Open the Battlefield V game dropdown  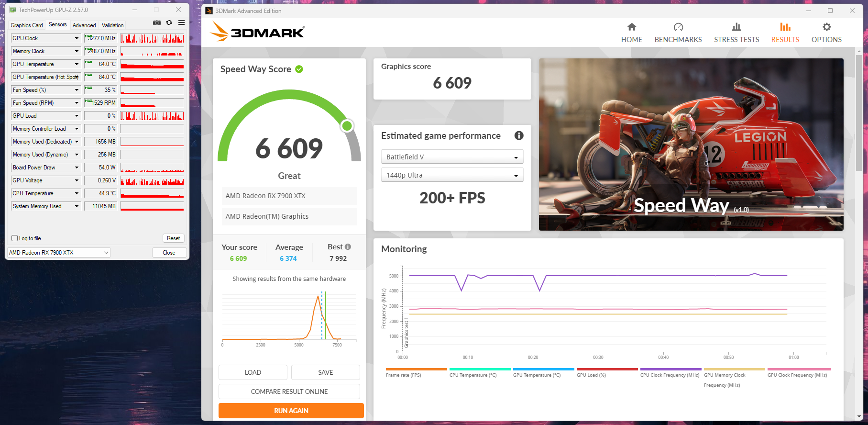(x=452, y=157)
